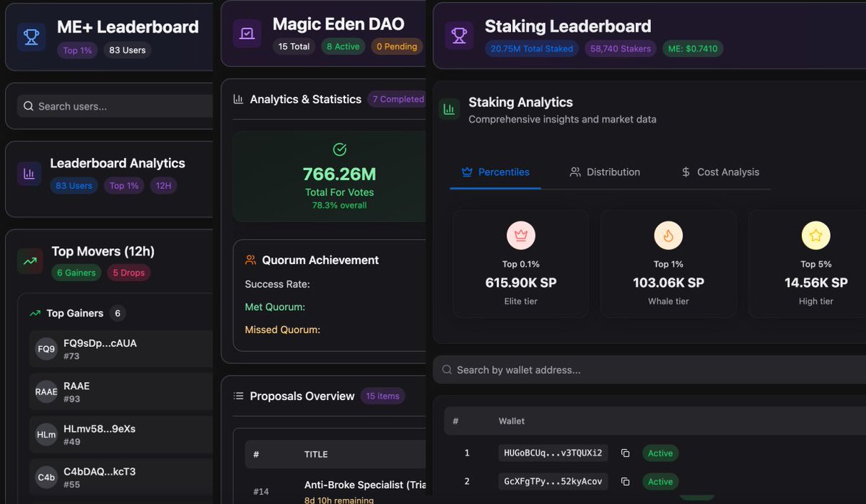The width and height of the screenshot is (866, 504).
Task: Click the Active status for wallet rank 1
Action: pyautogui.click(x=660, y=454)
